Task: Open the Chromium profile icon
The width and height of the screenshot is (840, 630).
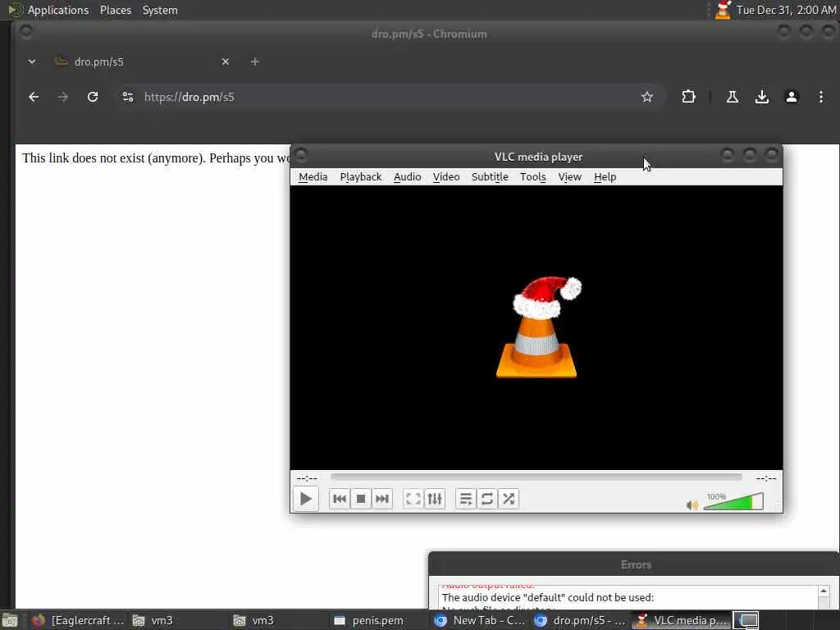Action: click(x=792, y=97)
